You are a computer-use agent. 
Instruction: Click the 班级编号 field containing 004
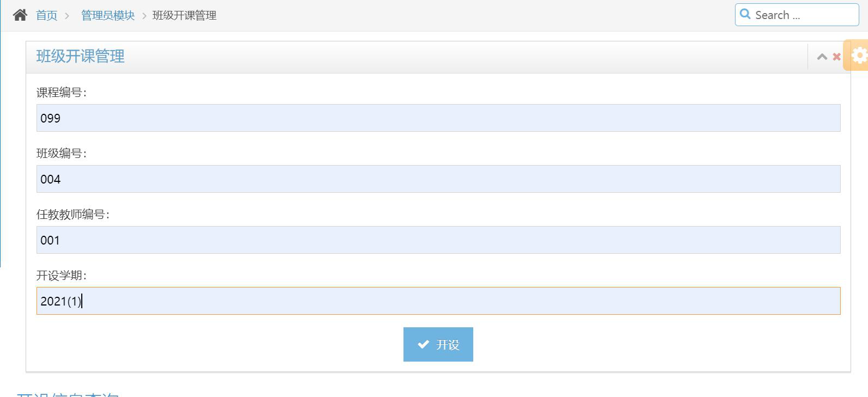[x=438, y=179]
